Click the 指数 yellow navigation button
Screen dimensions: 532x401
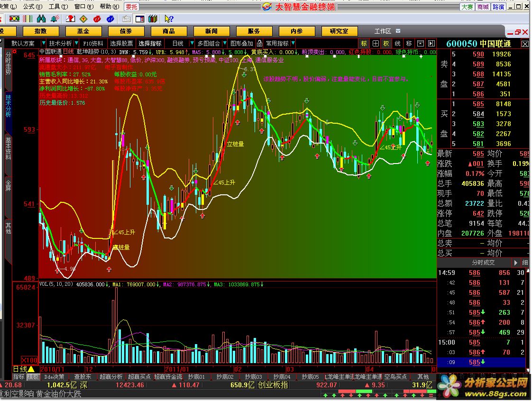[41, 31]
